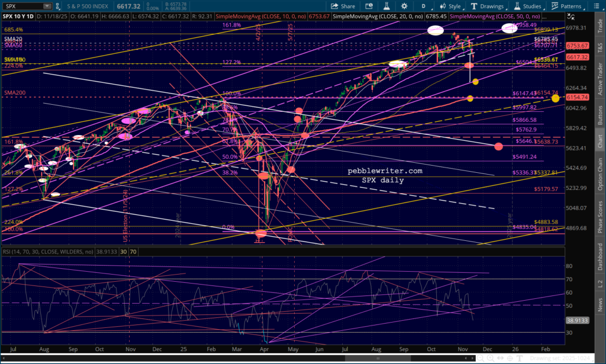Open the D timeframe selector
Image resolution: width=606 pixels, height=364 pixels.
point(424,6)
